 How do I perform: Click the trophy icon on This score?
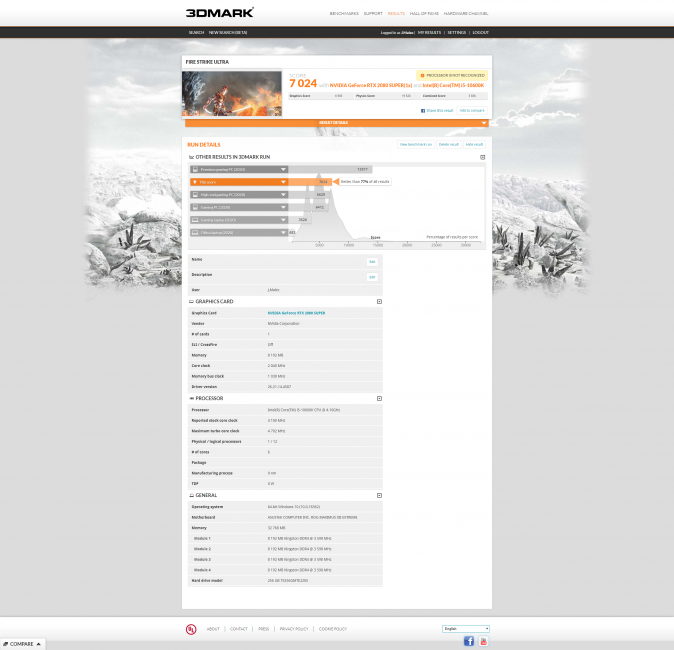(195, 182)
